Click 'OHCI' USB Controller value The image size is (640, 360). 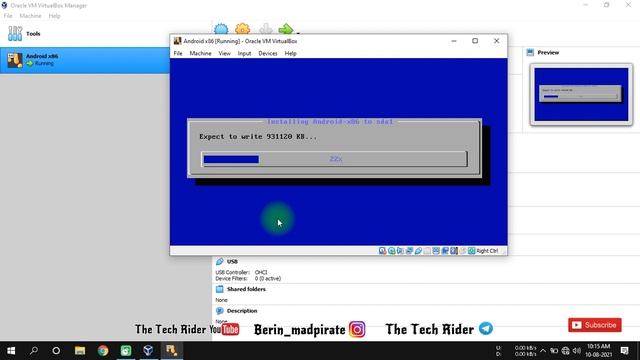[261, 272]
